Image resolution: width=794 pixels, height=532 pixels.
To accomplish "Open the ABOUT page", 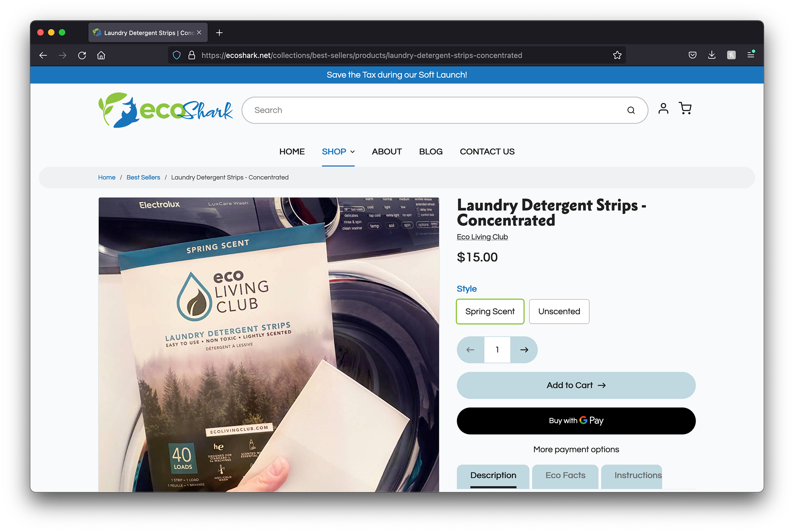I will pyautogui.click(x=387, y=152).
